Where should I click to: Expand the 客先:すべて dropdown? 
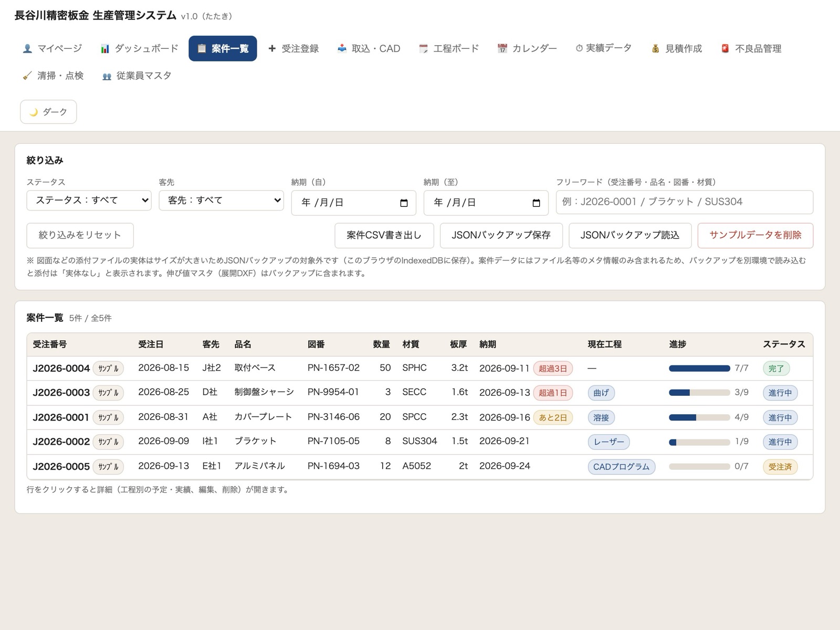coord(221,201)
